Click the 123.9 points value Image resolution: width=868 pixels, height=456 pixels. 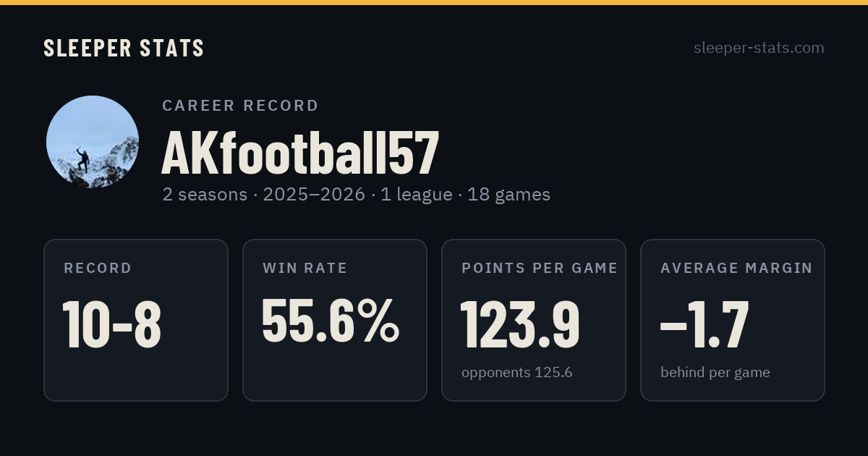click(521, 324)
